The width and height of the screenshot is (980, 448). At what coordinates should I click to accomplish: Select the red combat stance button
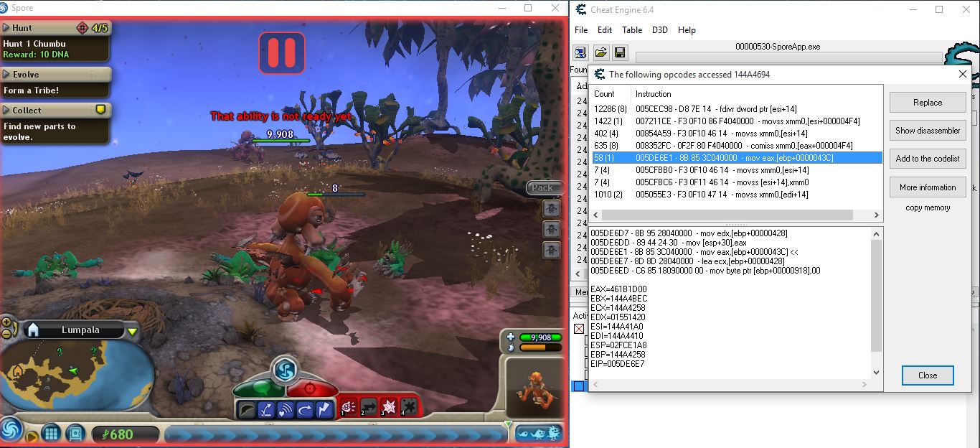[x=311, y=388]
